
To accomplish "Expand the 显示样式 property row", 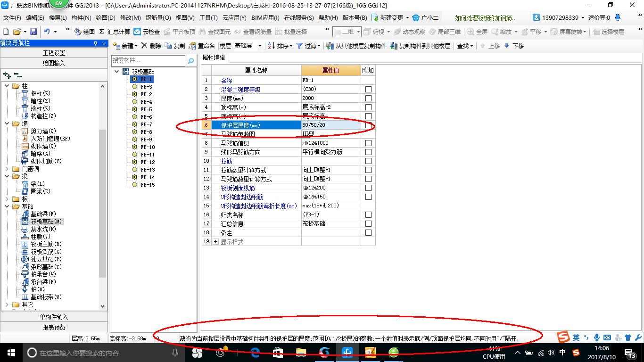I will [x=216, y=241].
